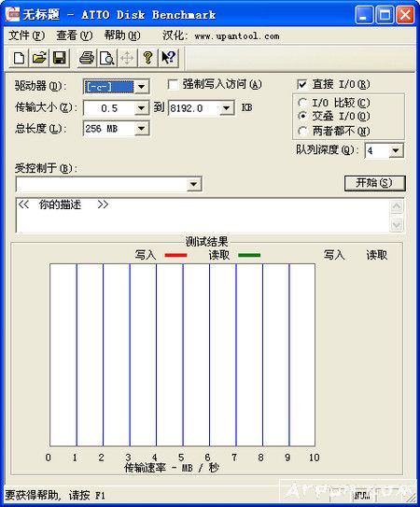This screenshot has height=507, width=420.
Task: Click the 写入 column header right of the chart
Action: (x=334, y=255)
